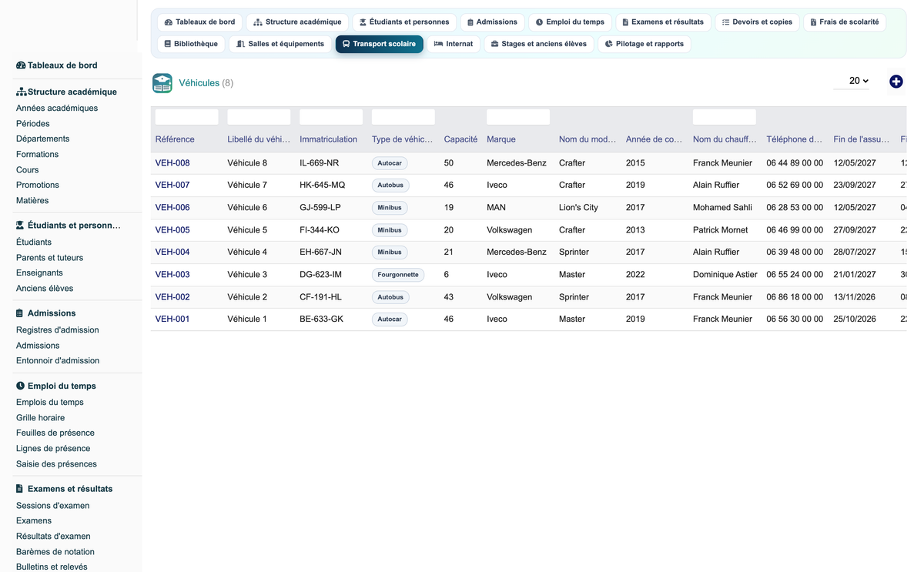The width and height of the screenshot is (924, 572).
Task: Open Formations in the sidebar
Action: click(x=38, y=154)
